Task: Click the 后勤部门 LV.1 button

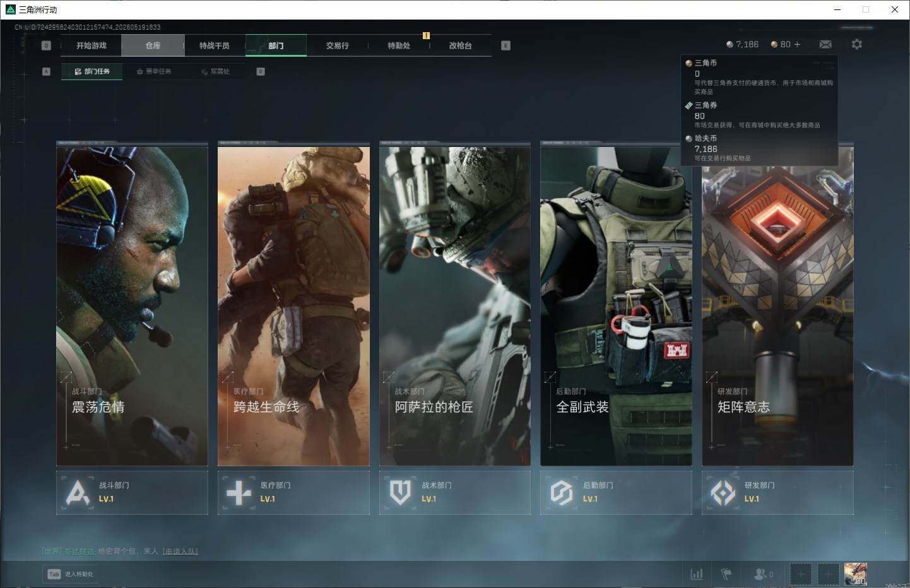Action: pos(616,492)
